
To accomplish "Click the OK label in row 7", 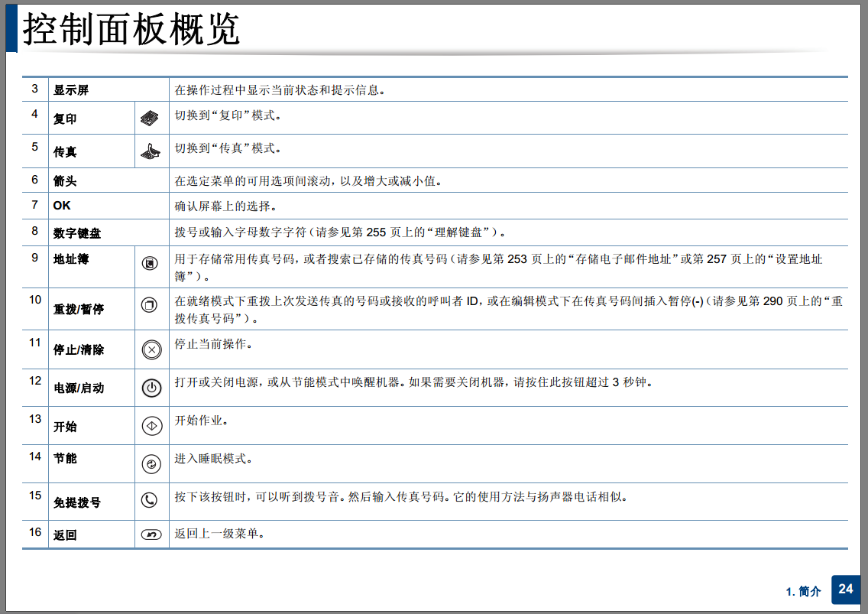I will [x=62, y=206].
